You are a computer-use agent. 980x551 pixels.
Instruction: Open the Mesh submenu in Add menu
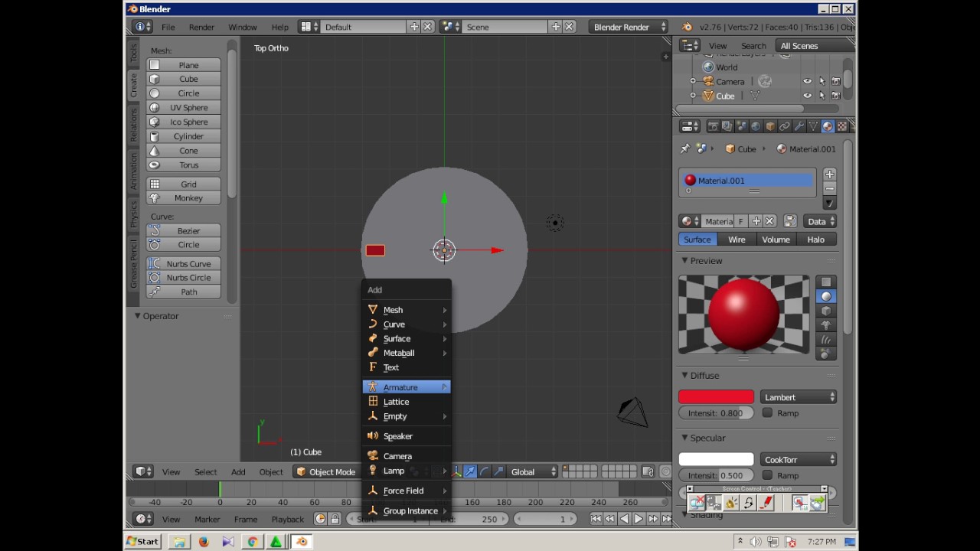[406, 310]
